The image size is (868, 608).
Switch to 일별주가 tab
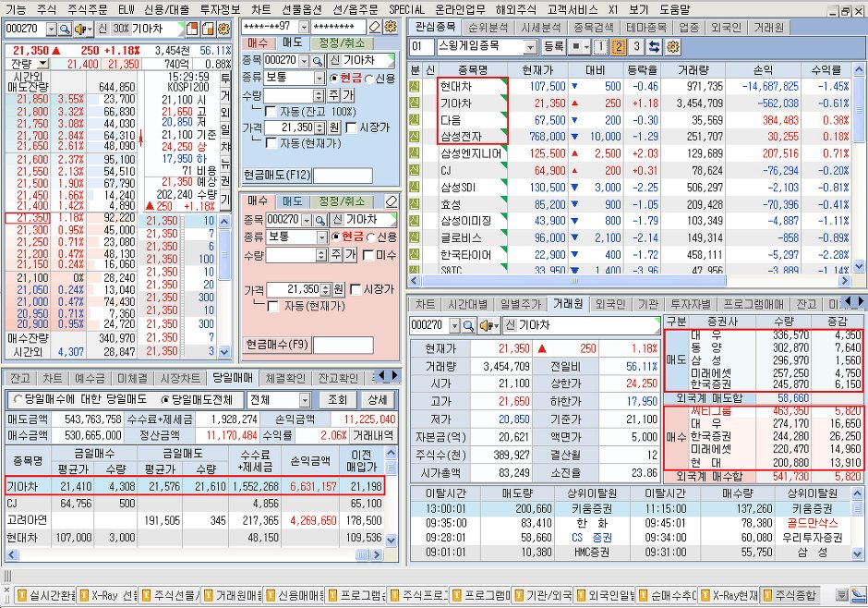click(520, 304)
